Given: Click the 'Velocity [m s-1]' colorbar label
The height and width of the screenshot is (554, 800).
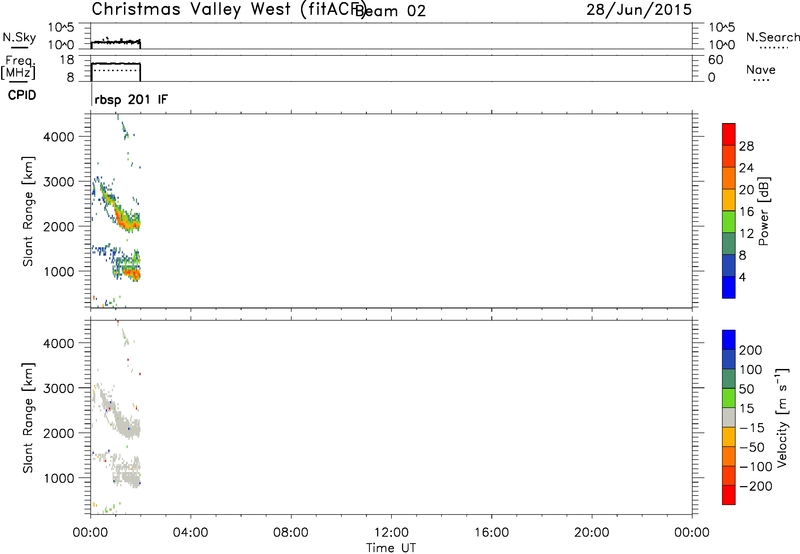Looking at the screenshot, I should (x=782, y=417).
